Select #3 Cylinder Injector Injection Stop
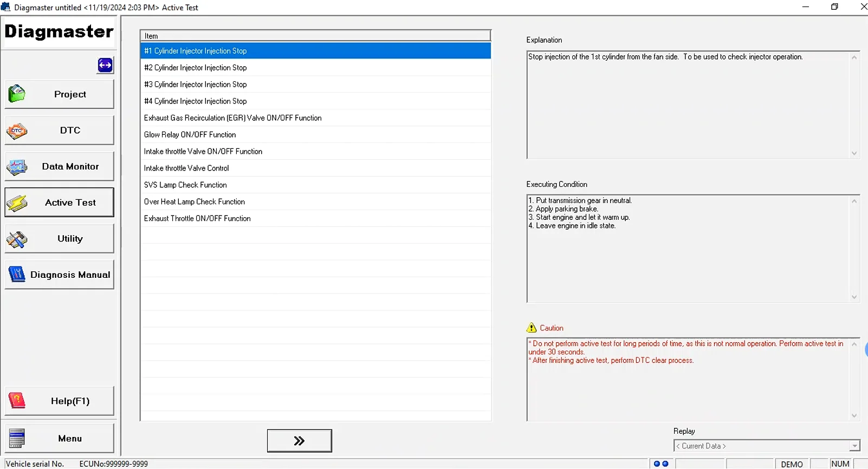The image size is (868, 469). [315, 84]
